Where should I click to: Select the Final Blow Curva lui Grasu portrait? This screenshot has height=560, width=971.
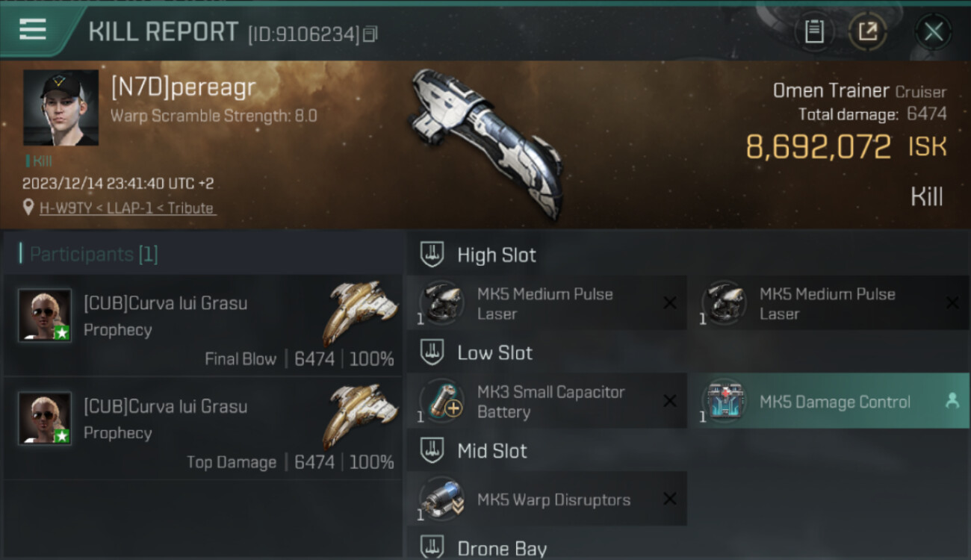[x=45, y=315]
